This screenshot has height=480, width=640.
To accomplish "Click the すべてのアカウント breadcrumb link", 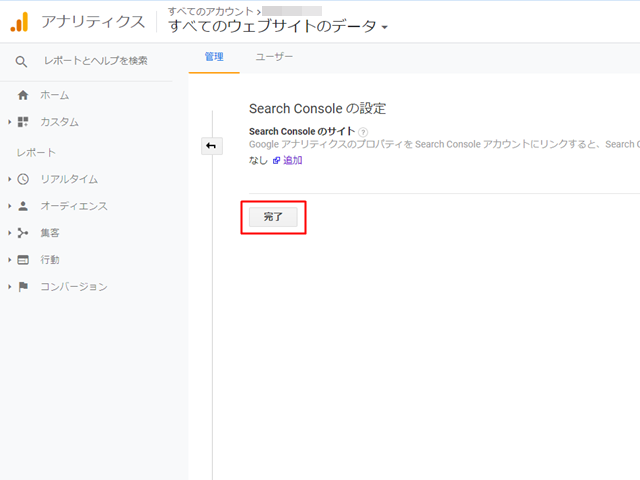I will (211, 11).
